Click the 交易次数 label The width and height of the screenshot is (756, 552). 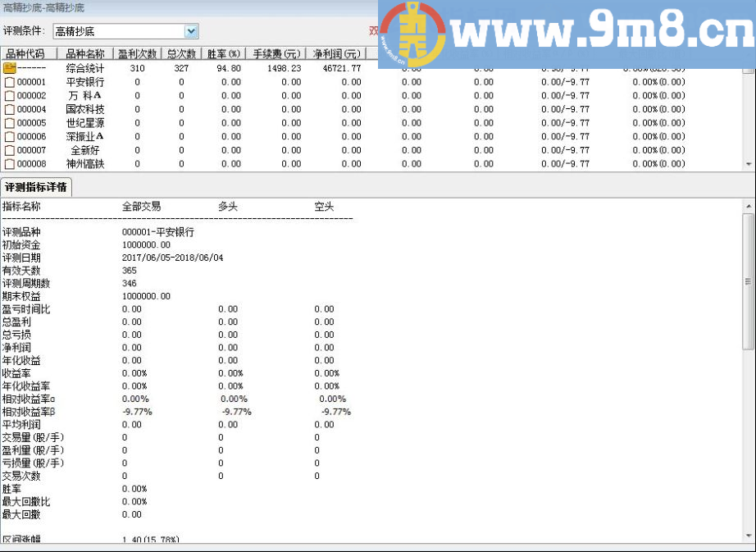pos(21,477)
